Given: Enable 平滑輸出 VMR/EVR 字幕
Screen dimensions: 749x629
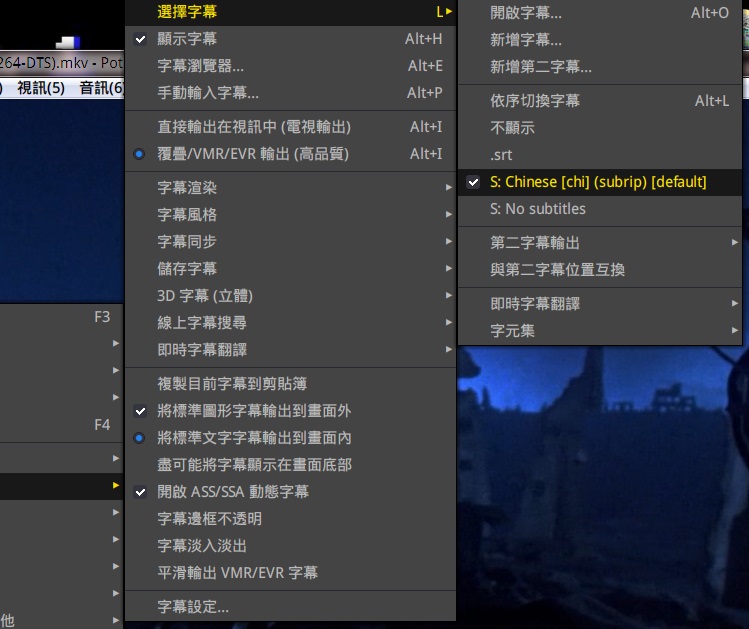Looking at the screenshot, I should pyautogui.click(x=290, y=573).
